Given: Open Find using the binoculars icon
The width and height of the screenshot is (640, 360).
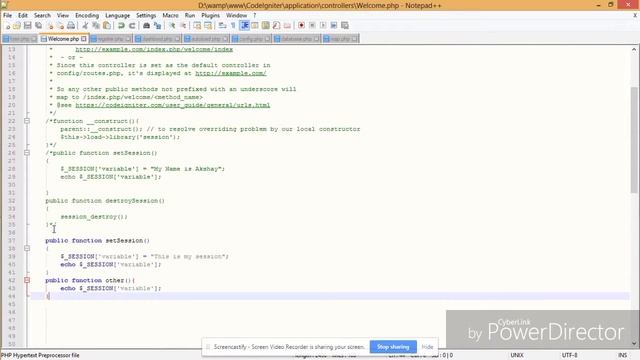Looking at the screenshot, I should (146, 26).
